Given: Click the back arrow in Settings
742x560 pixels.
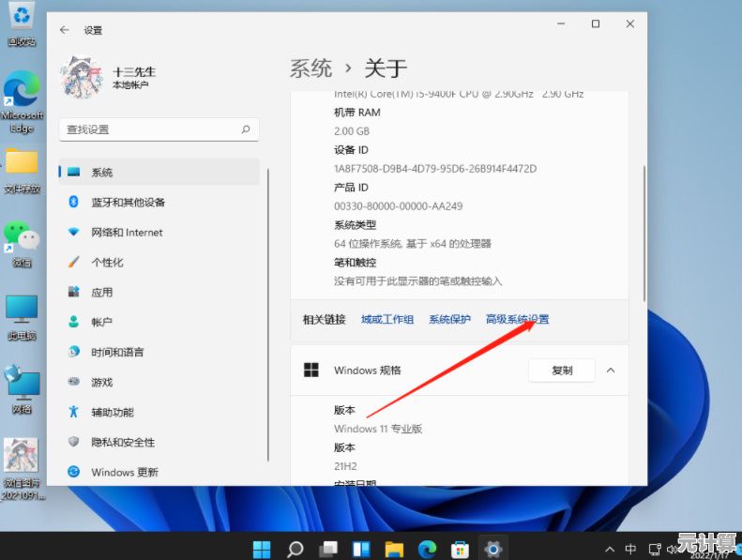Looking at the screenshot, I should 64,30.
